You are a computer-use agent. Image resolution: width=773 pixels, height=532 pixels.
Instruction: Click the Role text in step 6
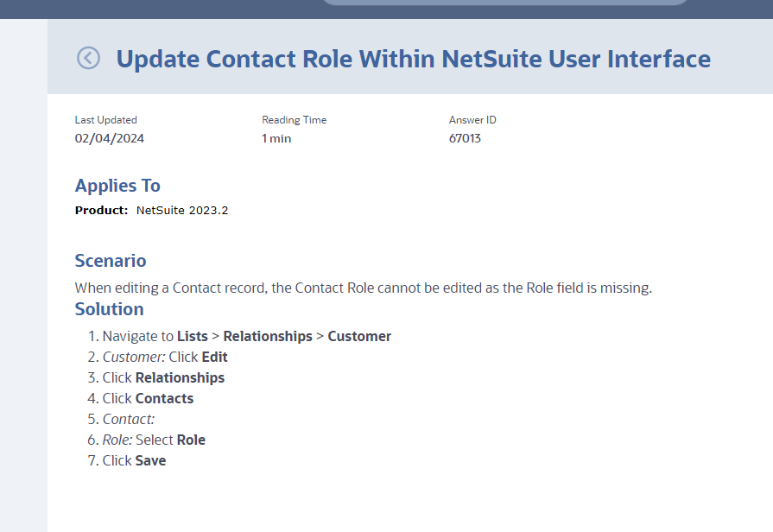(193, 440)
